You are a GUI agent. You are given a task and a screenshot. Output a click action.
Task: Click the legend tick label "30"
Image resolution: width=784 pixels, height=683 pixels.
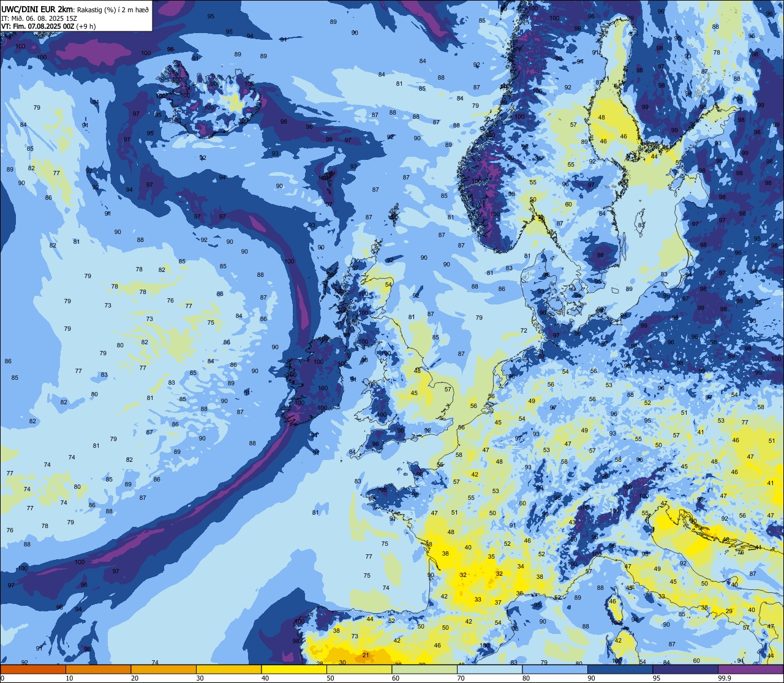[200, 678]
